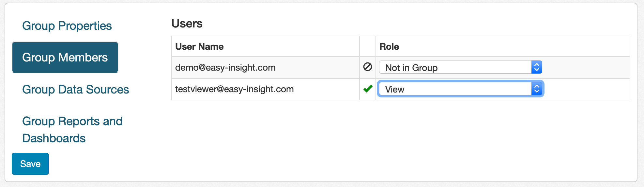
Task: Select the Group Members tab
Action: coord(65,58)
